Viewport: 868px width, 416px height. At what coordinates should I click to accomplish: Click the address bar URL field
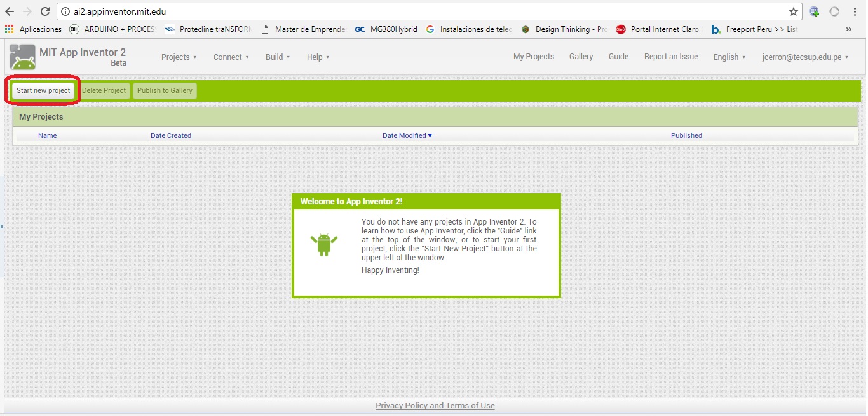429,11
